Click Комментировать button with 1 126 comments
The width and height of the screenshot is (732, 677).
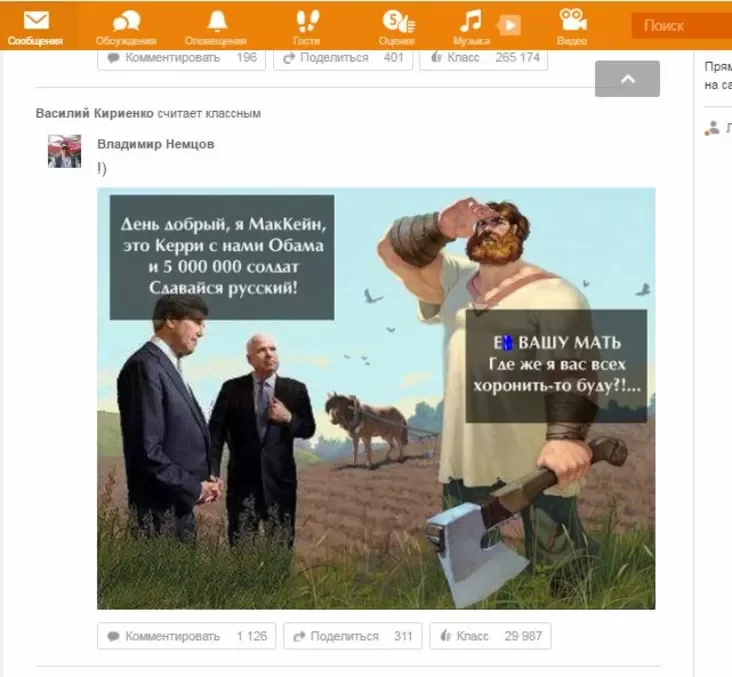186,636
